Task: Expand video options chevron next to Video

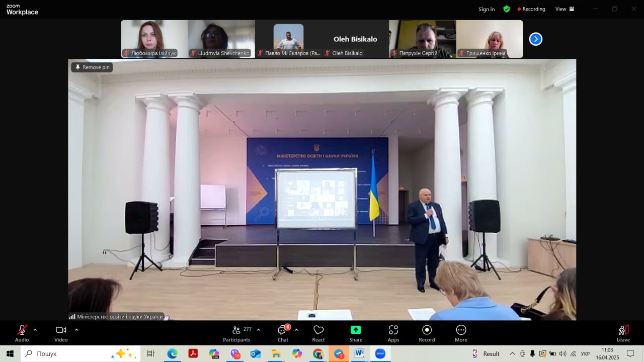Action: coord(76,330)
